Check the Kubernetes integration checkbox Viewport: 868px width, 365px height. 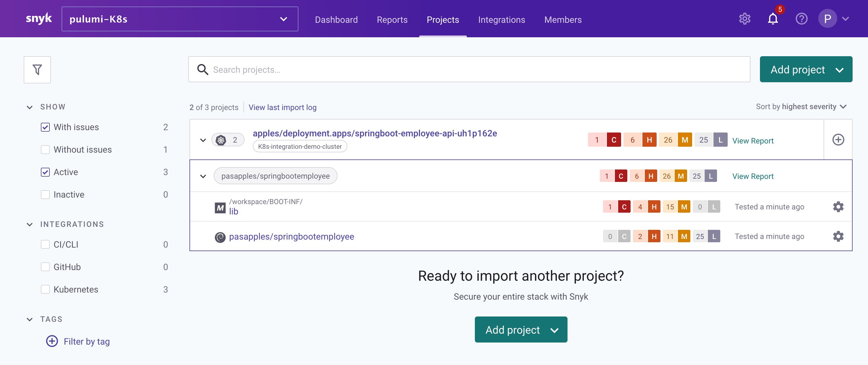click(x=45, y=290)
